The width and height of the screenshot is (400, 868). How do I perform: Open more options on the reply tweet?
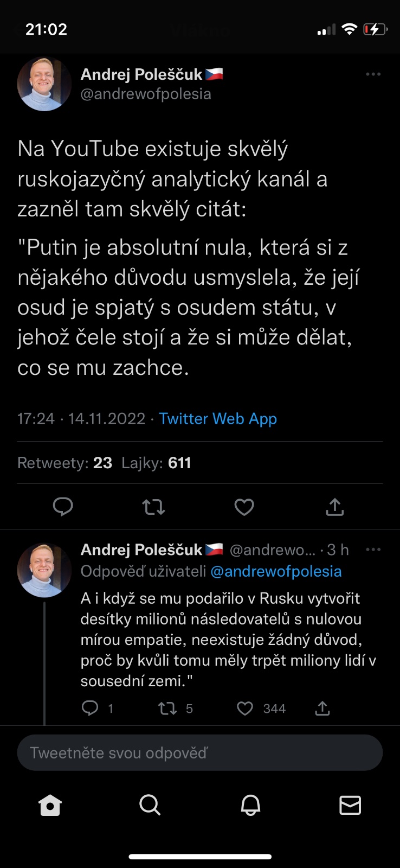tap(373, 550)
